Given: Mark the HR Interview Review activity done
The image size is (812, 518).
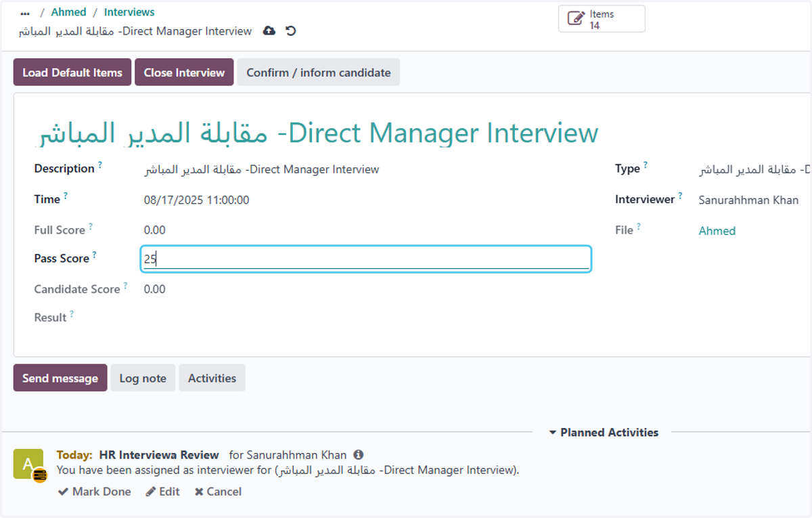Looking at the screenshot, I should (95, 492).
